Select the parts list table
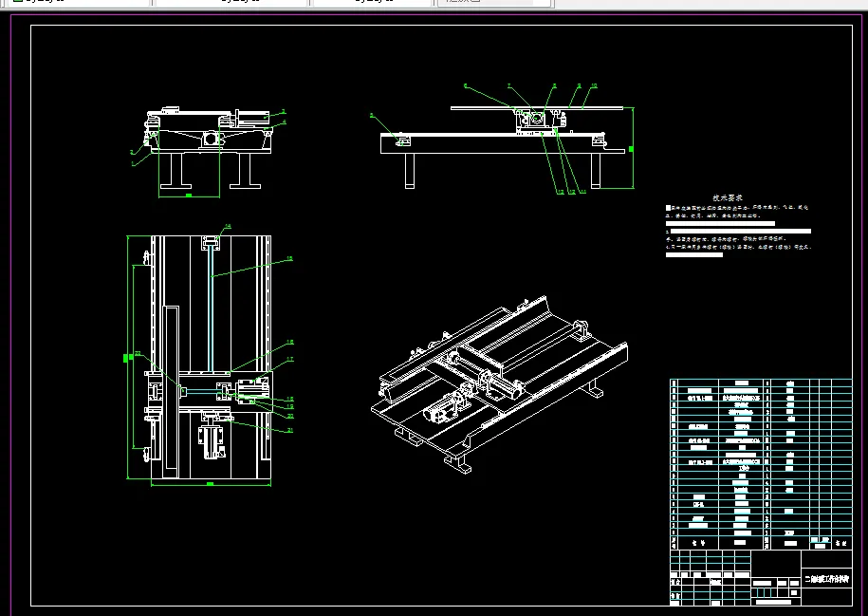This screenshot has height=616, width=868. (761, 464)
